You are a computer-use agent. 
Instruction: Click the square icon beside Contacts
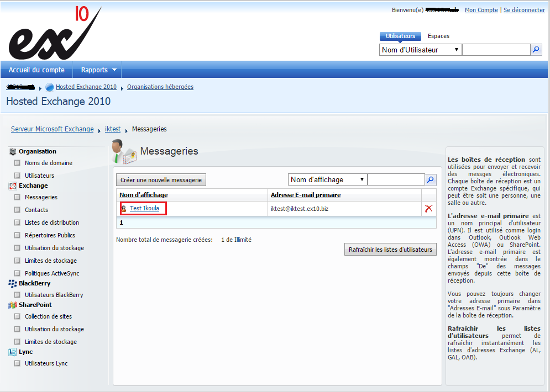point(17,210)
